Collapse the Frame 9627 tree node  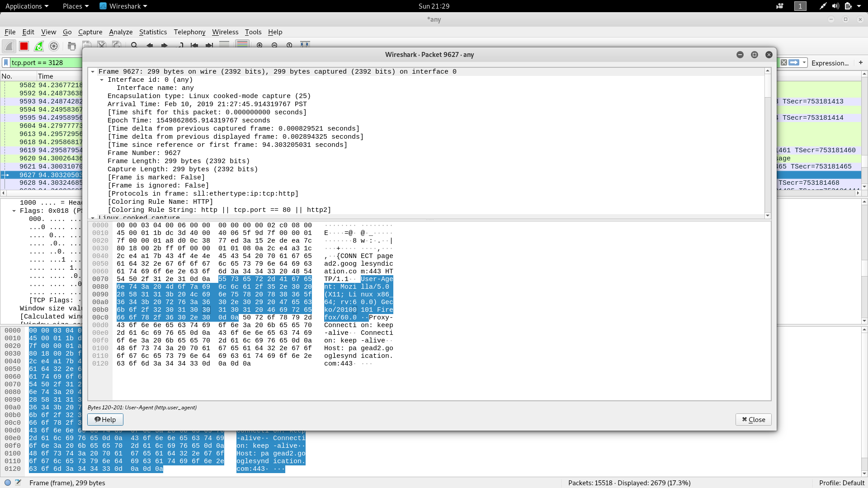click(x=93, y=72)
